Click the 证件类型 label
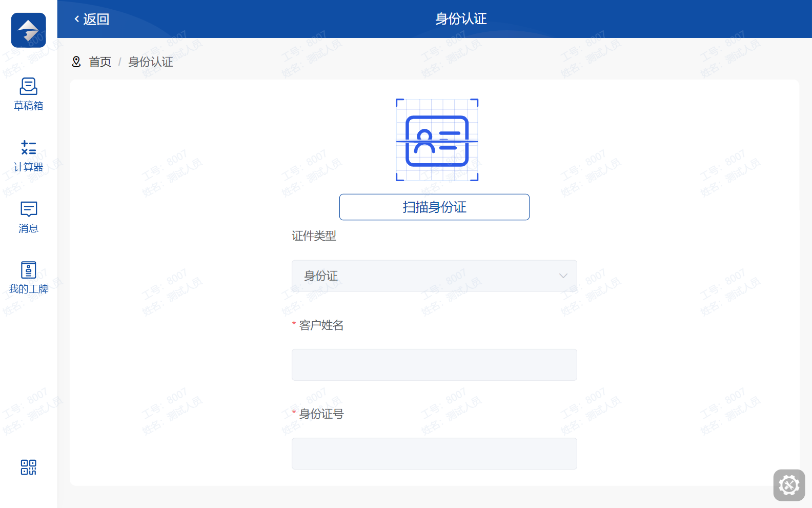The image size is (812, 508). click(314, 236)
